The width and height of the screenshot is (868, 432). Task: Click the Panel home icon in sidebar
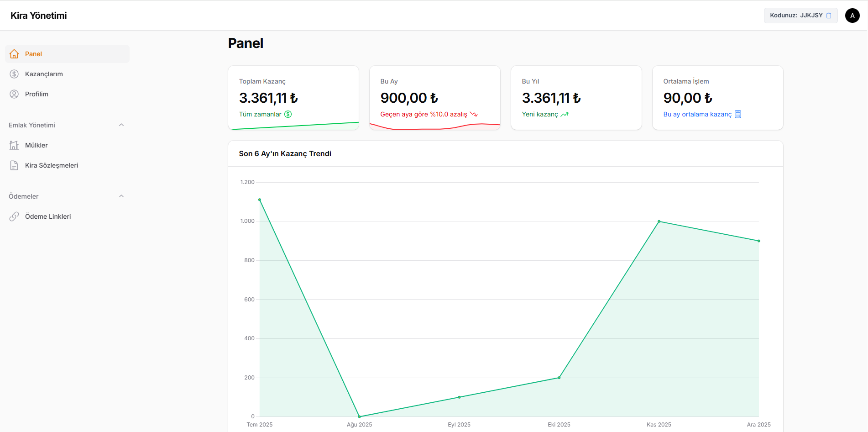pyautogui.click(x=14, y=54)
